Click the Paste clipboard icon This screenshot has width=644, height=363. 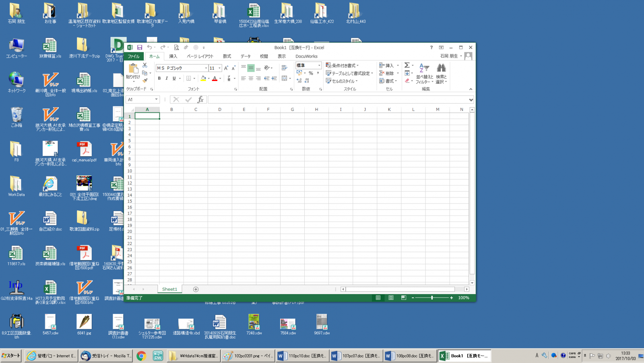click(x=133, y=68)
